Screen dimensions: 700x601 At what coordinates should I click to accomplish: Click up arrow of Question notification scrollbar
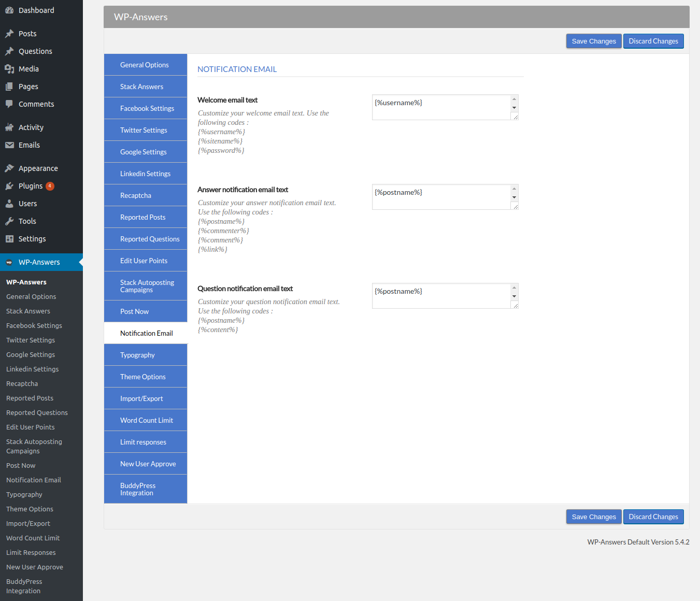[514, 288]
